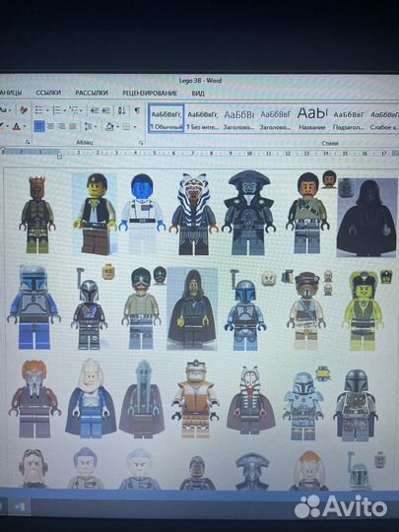Apply the second Заголово... heading style

pyautogui.click(x=275, y=119)
